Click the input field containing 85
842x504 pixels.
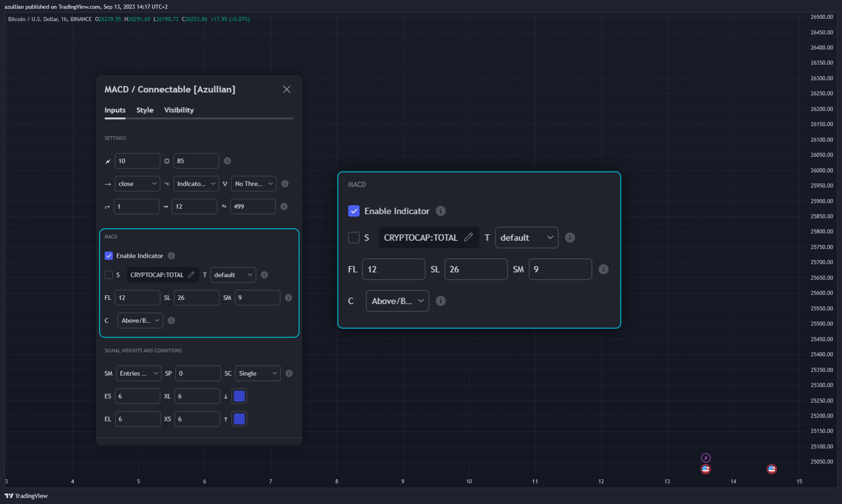click(x=196, y=161)
